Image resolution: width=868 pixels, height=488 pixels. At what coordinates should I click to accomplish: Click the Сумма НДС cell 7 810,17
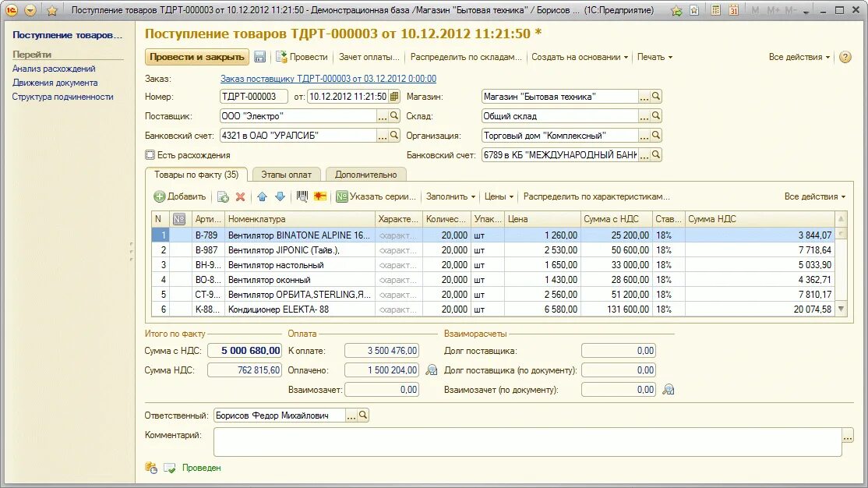[x=760, y=295]
